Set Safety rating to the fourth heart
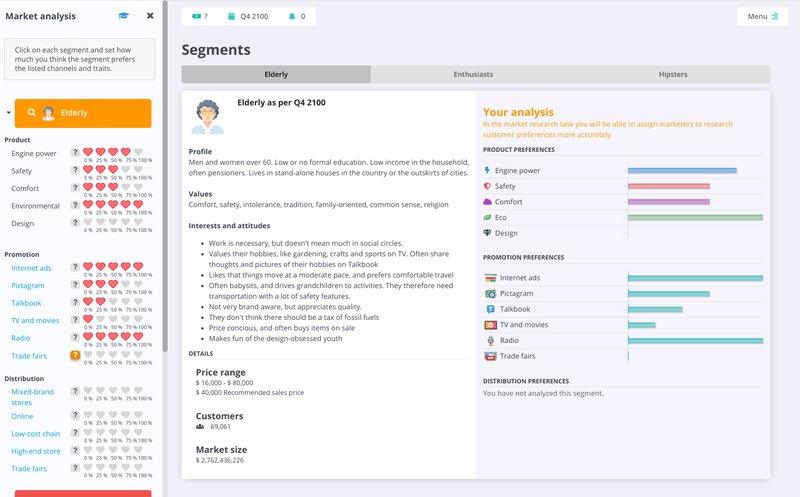Screen dimensions: 800x497 pos(126,169)
